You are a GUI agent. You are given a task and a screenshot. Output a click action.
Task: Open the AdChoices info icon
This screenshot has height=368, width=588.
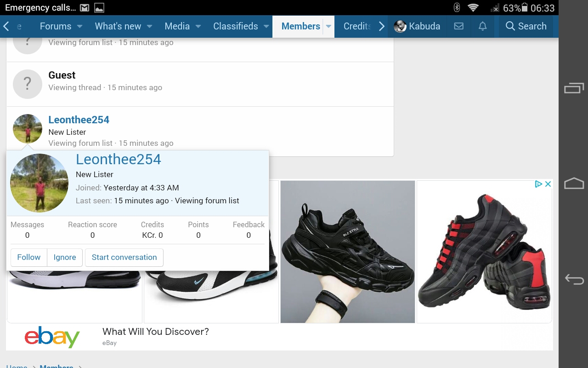(538, 184)
